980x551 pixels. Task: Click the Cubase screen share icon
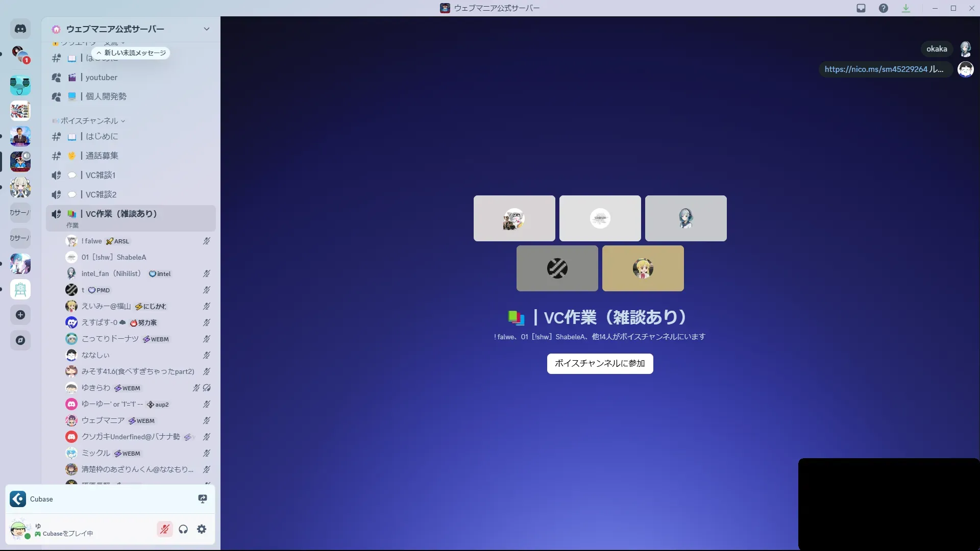tap(203, 499)
